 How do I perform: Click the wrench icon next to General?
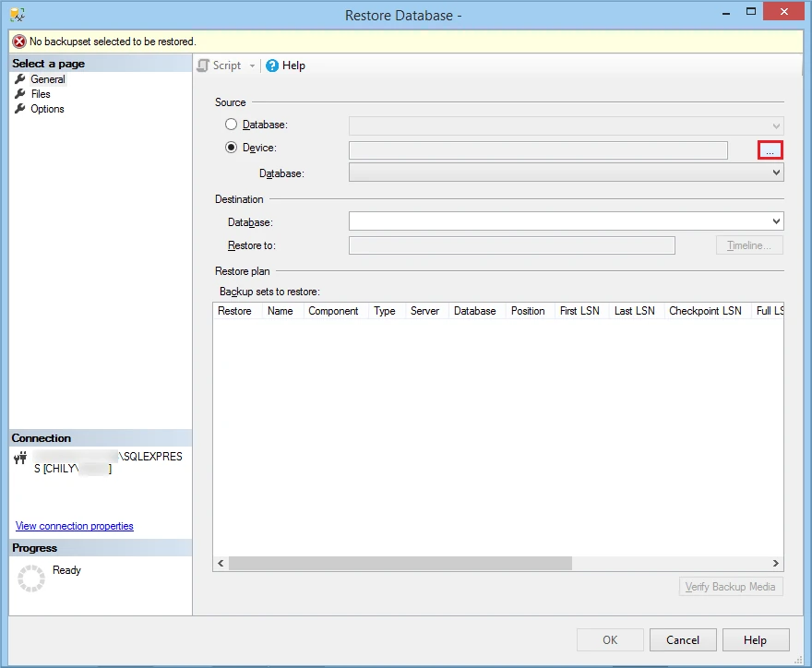20,79
